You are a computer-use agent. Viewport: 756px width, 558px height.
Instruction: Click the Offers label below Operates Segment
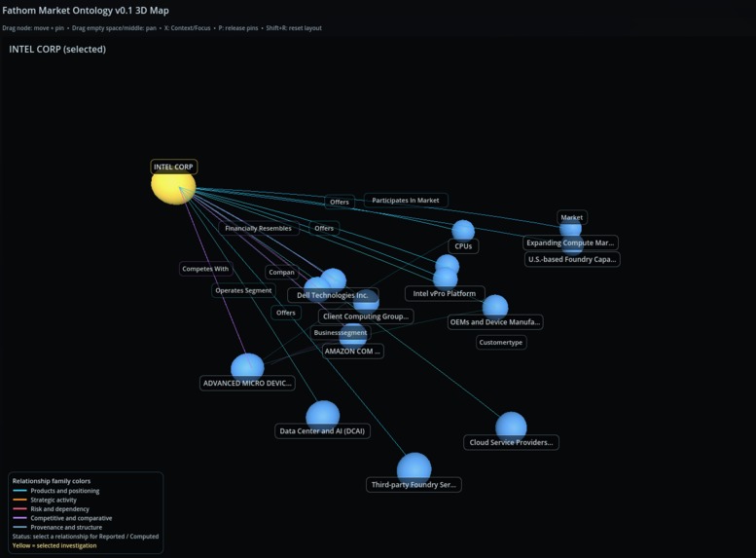286,313
